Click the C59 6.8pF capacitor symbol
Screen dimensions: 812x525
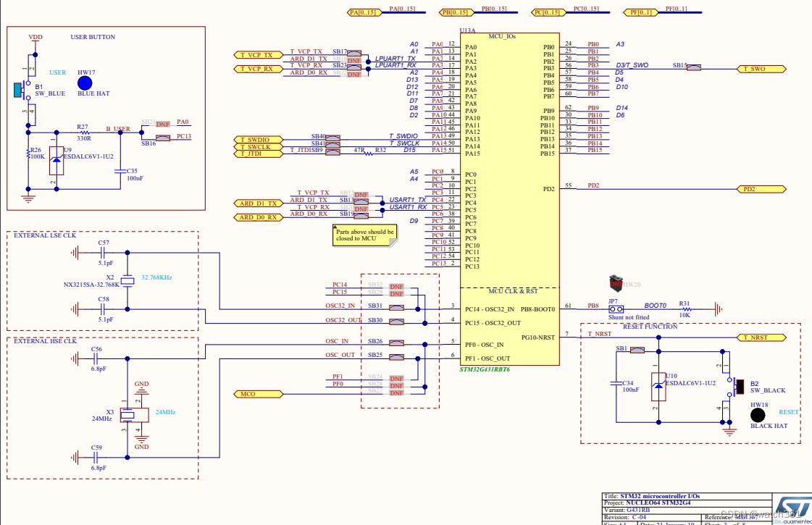tap(96, 457)
